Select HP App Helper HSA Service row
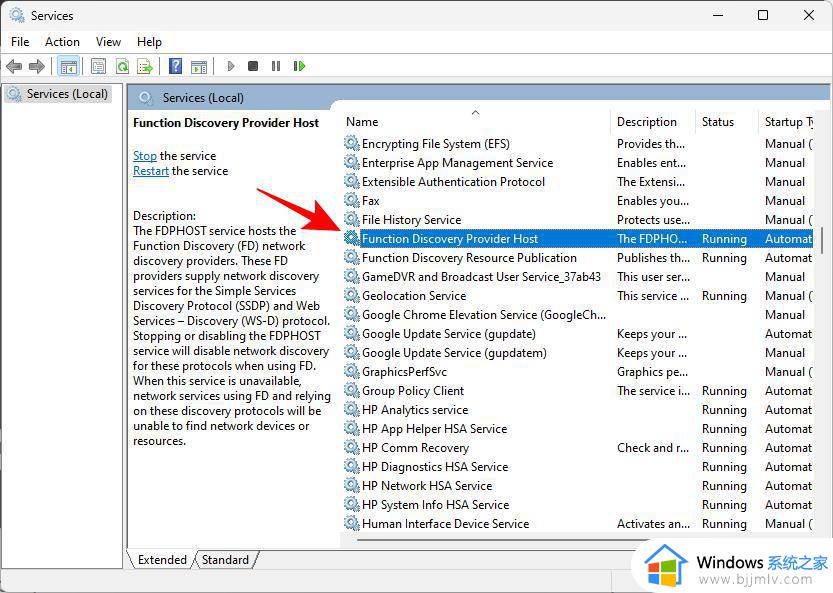833x593 pixels. click(x=578, y=429)
